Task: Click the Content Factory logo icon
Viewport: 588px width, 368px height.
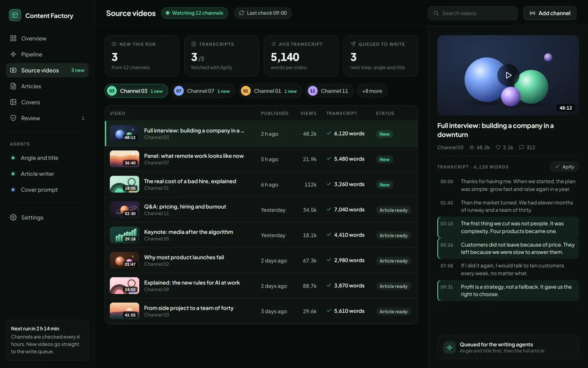Action: coord(15,15)
